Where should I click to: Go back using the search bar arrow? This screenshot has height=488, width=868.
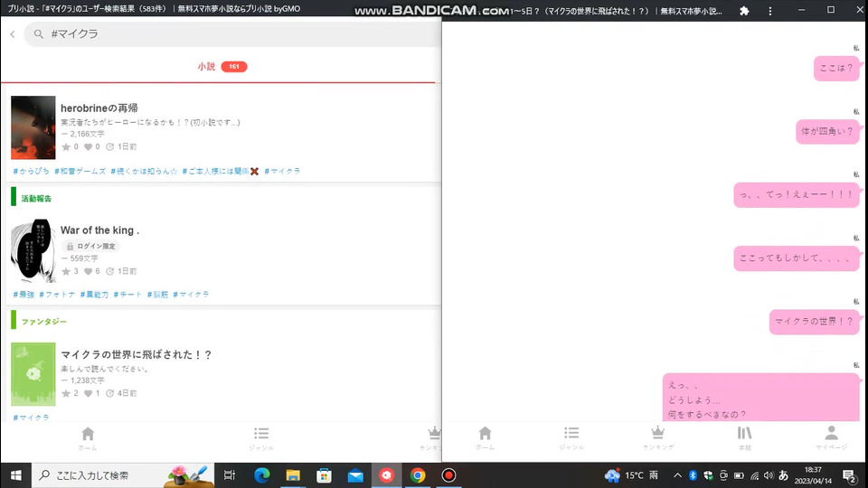click(13, 34)
